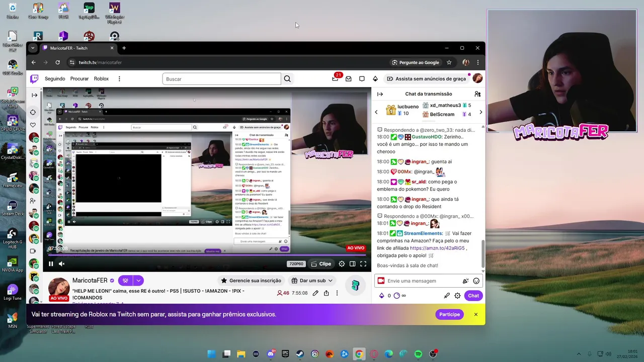Click the purple stream progress bar

click(x=207, y=255)
